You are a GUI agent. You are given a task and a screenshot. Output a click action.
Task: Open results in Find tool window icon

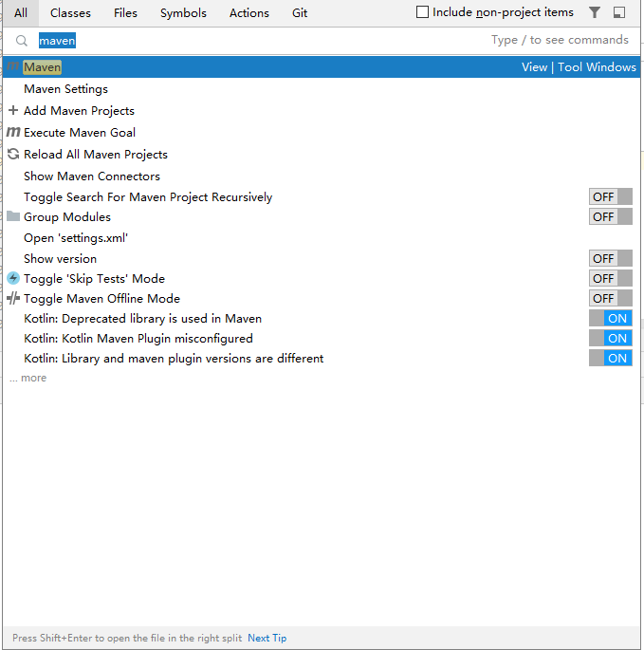(x=619, y=12)
